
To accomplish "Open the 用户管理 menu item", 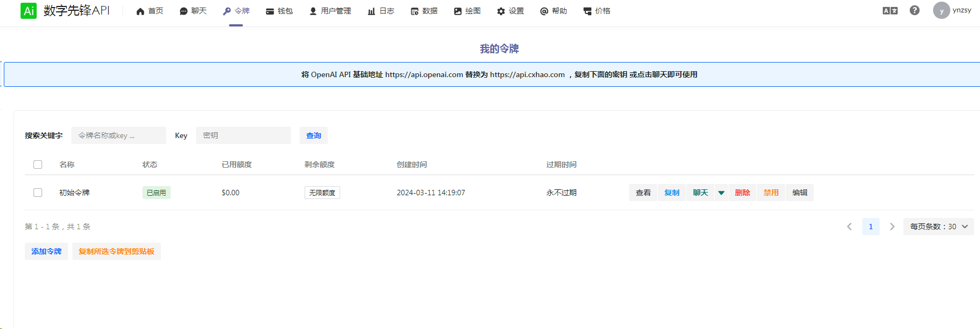I will (x=330, y=11).
